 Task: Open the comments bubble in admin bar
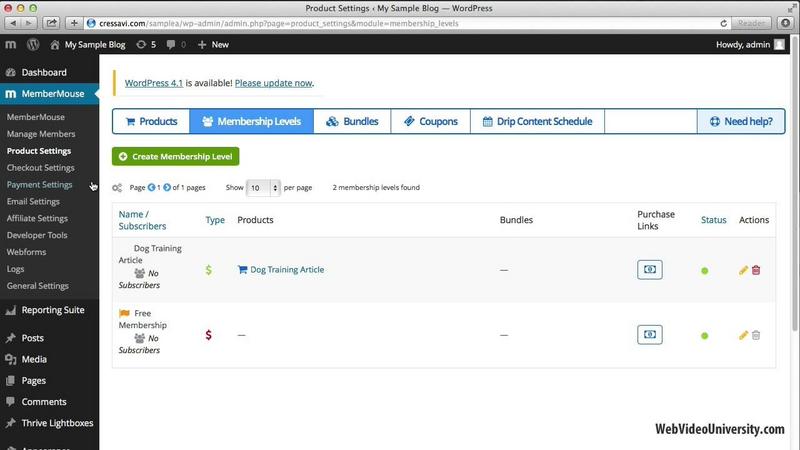pyautogui.click(x=176, y=45)
